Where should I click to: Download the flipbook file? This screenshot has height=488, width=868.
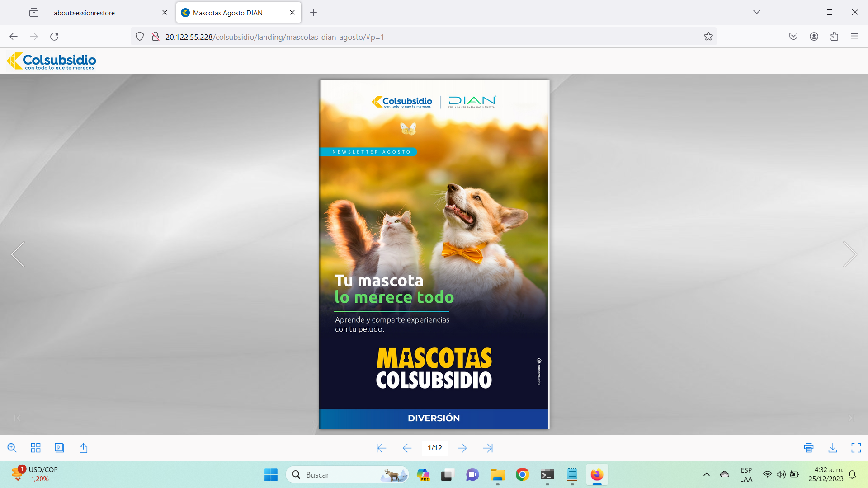[833, 448]
